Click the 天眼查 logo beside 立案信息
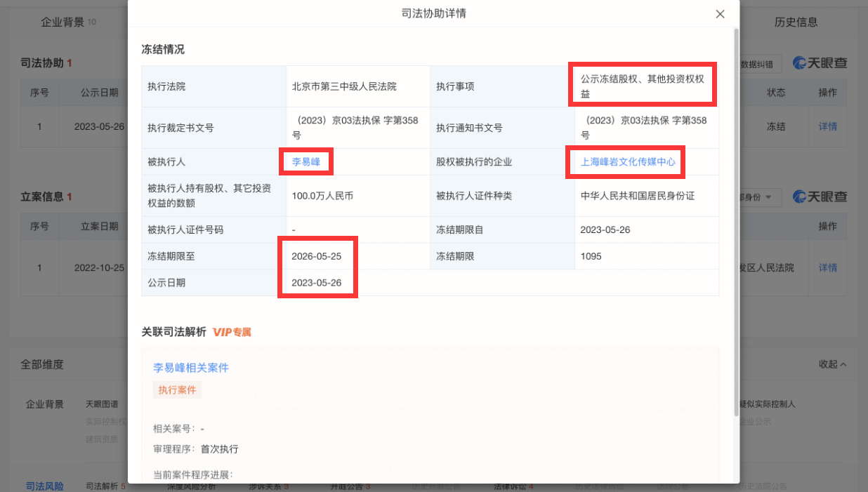 point(820,197)
